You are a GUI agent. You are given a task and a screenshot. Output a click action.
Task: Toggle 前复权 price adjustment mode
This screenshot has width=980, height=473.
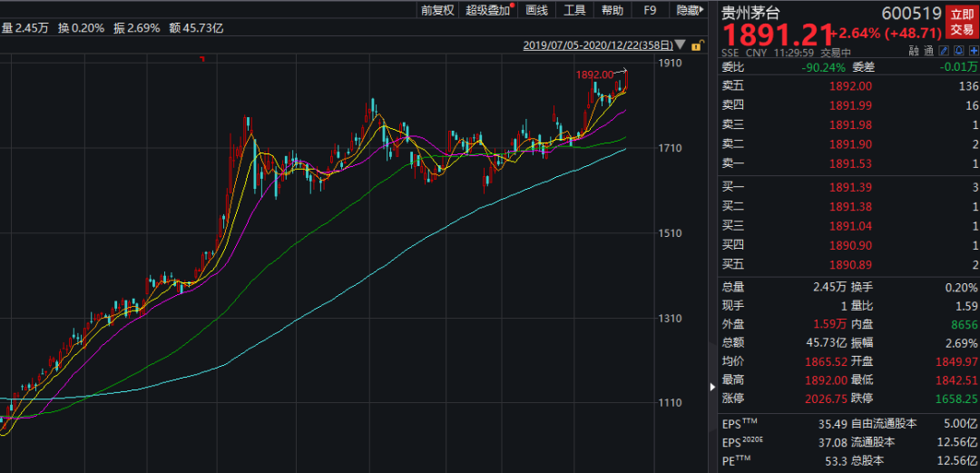click(438, 11)
